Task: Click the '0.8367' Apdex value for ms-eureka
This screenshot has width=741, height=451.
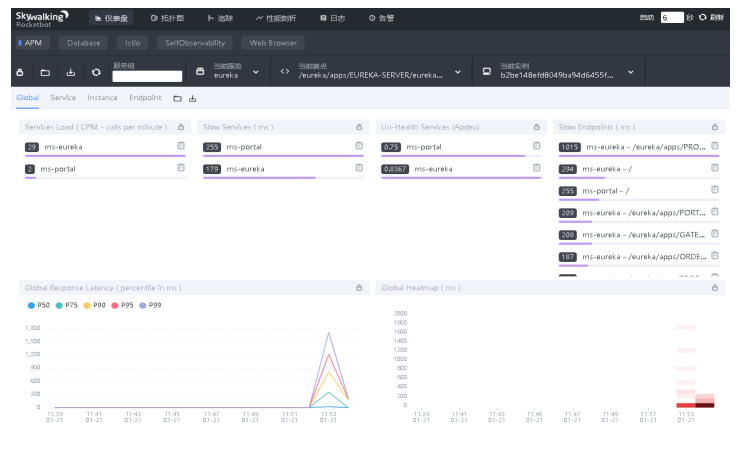Action: pyautogui.click(x=395, y=169)
